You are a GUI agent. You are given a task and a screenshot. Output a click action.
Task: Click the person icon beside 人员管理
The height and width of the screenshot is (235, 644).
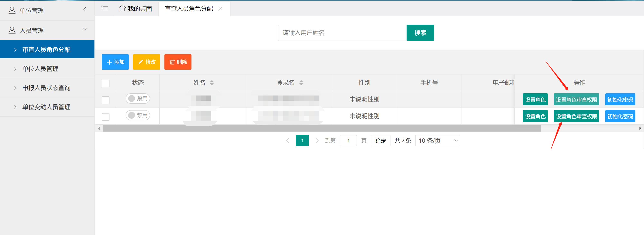click(x=12, y=30)
